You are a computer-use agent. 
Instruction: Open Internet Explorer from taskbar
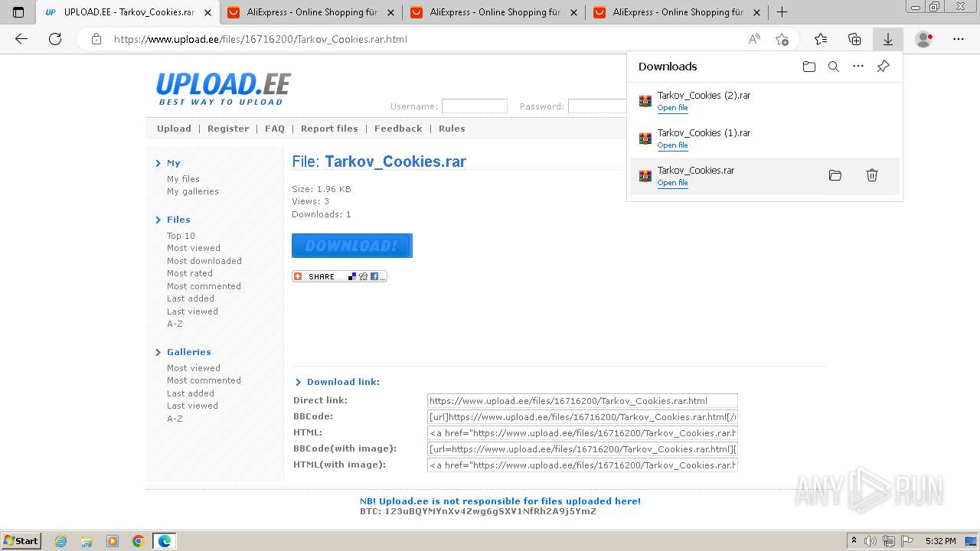60,541
